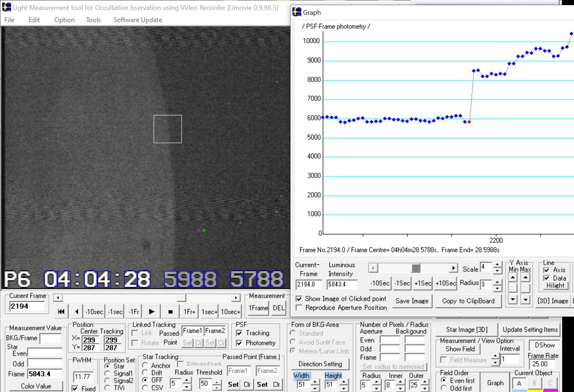
Task: Decrease the graph Radius spinner value
Action: coord(497,287)
